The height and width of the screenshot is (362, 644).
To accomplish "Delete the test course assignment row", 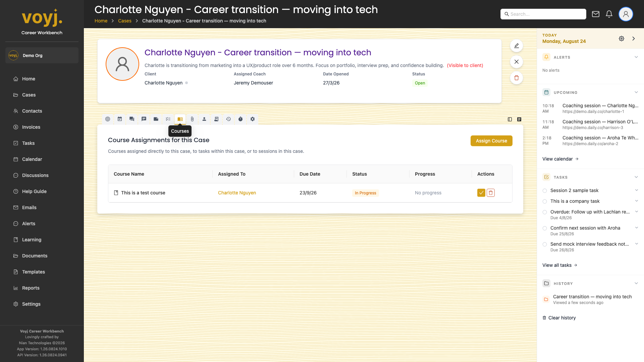I will pyautogui.click(x=491, y=193).
